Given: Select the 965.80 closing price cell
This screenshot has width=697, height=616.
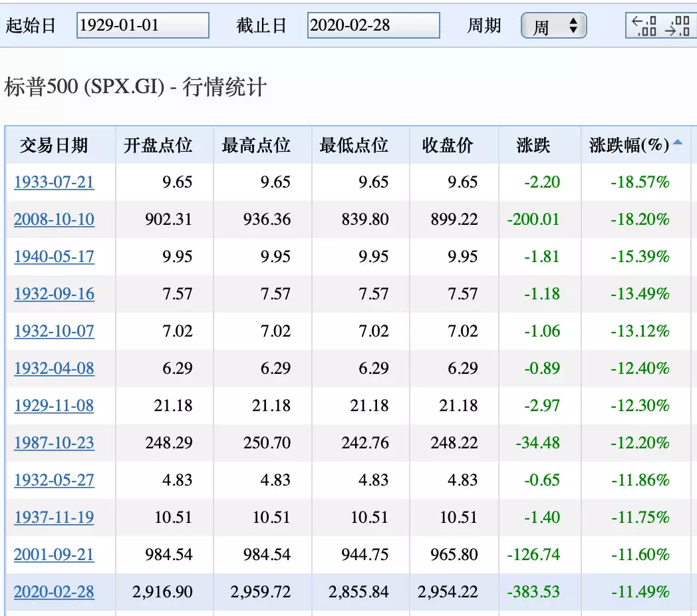Looking at the screenshot, I should 454,555.
